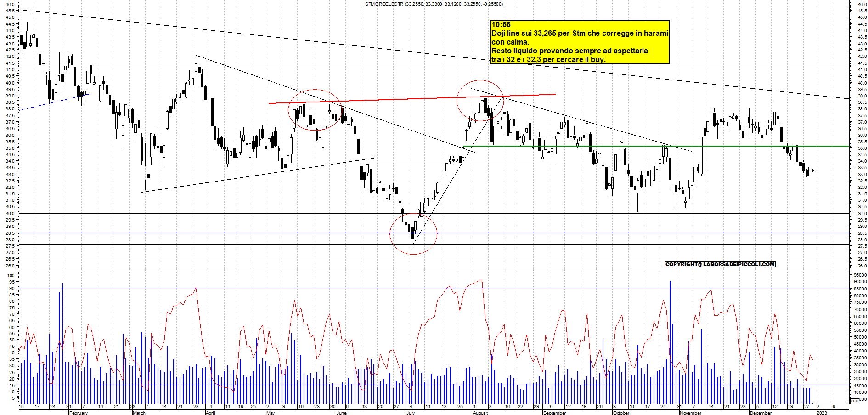Click "tra i 32 e i 32,3" note line
868x415 pixels.
click(x=548, y=59)
